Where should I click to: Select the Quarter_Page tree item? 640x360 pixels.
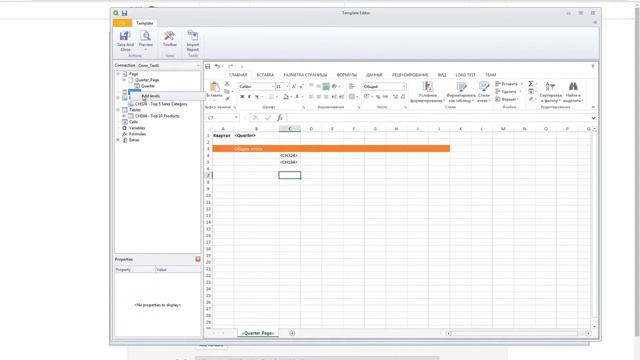pos(147,80)
